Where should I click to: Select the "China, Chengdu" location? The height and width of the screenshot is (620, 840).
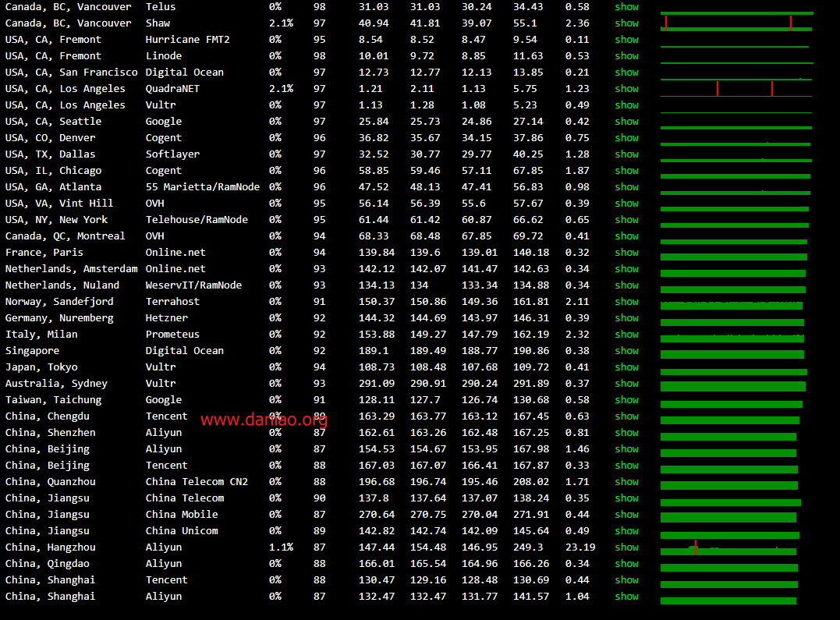click(47, 416)
